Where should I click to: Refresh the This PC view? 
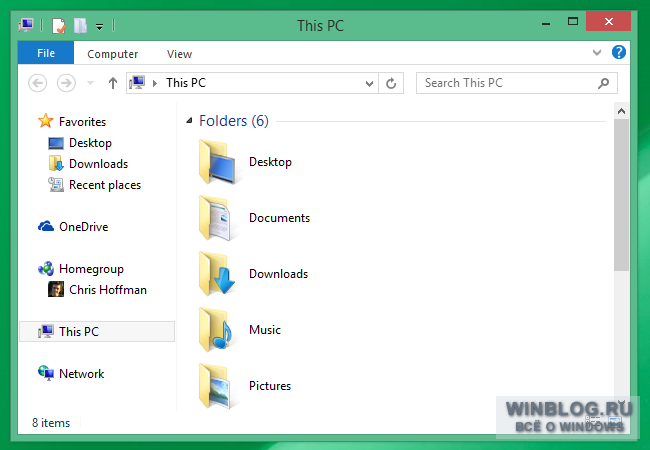[x=391, y=83]
